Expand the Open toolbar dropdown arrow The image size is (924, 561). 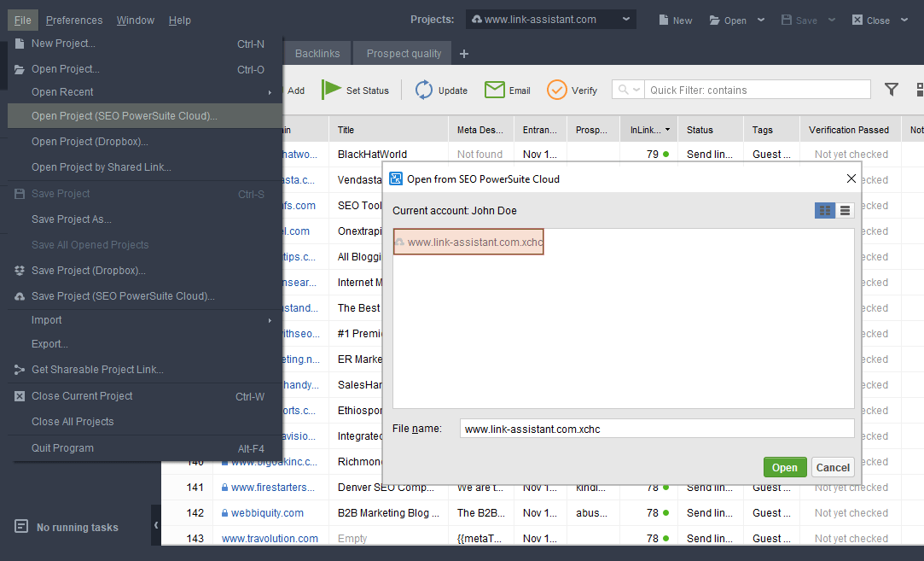[761, 20]
